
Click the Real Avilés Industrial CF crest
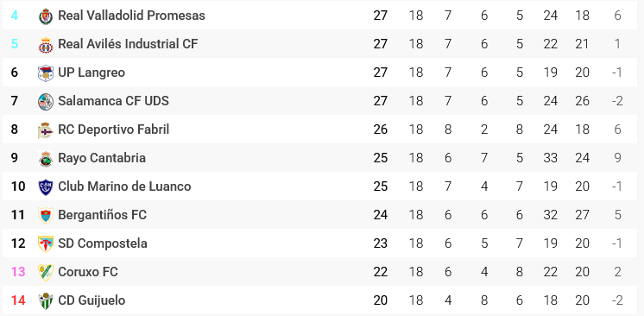click(46, 45)
